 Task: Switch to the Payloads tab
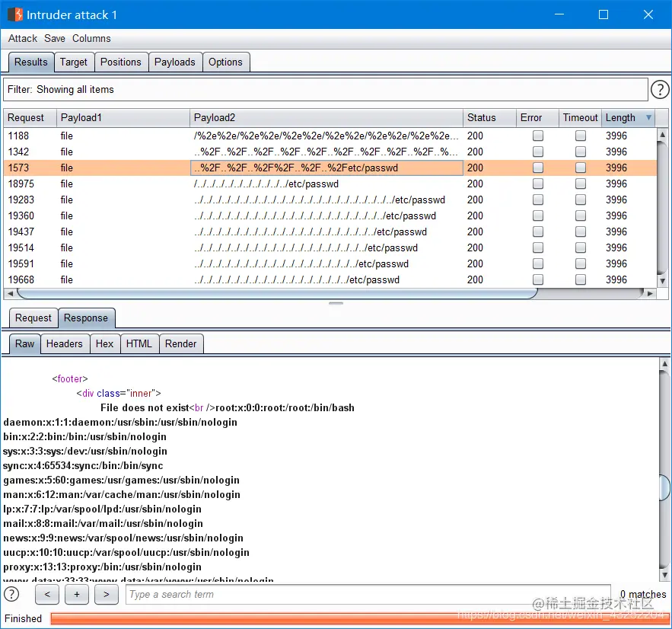tap(175, 62)
